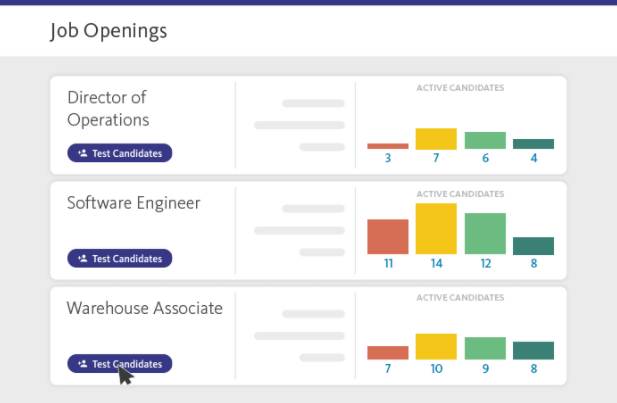Select the yellow bar showing 14 candidates
This screenshot has width=617, height=403.
(x=436, y=229)
